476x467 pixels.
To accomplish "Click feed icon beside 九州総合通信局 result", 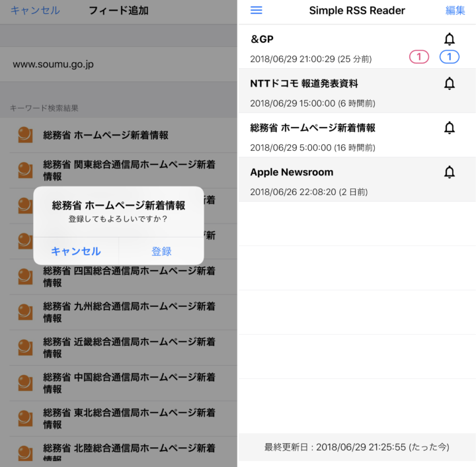I will (25, 312).
